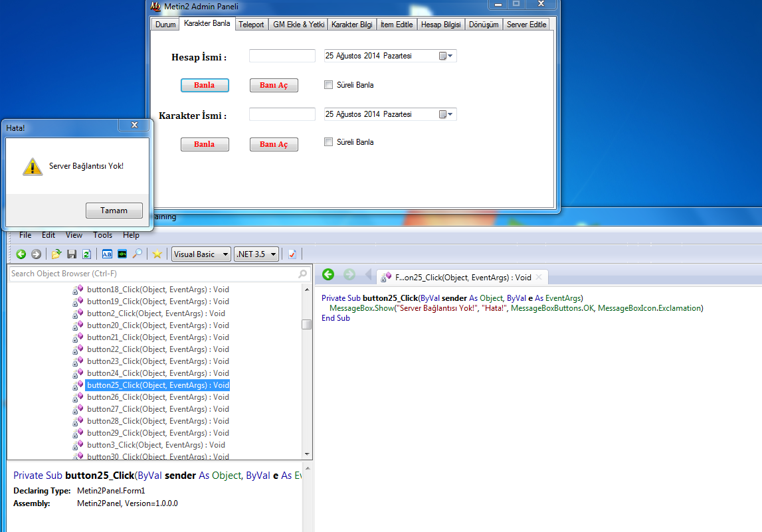Screen dimensions: 762x532
Task: Click the Banı Aç button under Karakter İsmi
Action: [x=274, y=144]
